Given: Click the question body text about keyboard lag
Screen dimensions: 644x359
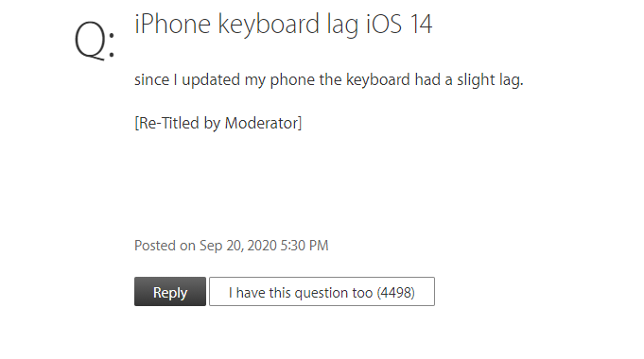Looking at the screenshot, I should point(328,79).
